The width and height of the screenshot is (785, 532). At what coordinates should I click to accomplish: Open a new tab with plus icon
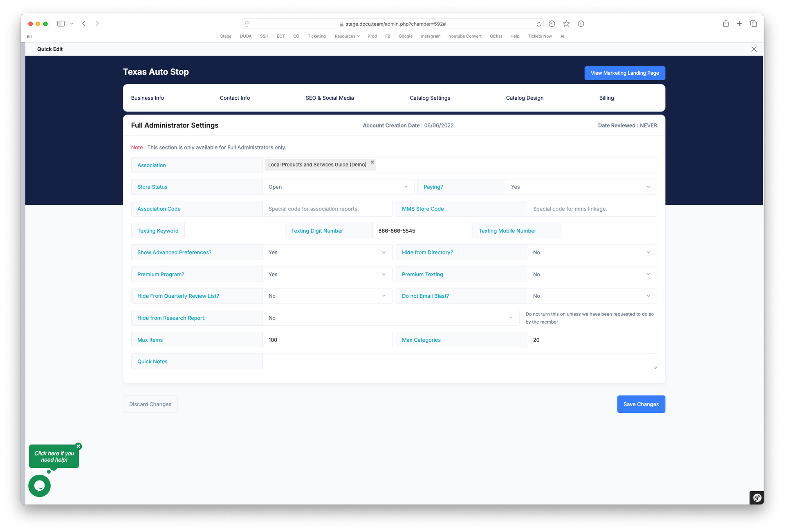[740, 24]
